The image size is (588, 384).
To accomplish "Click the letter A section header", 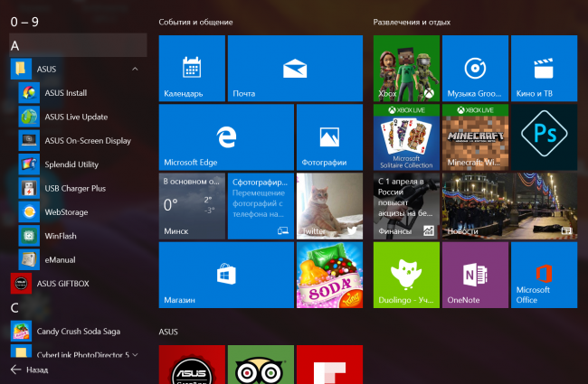I will (78, 45).
